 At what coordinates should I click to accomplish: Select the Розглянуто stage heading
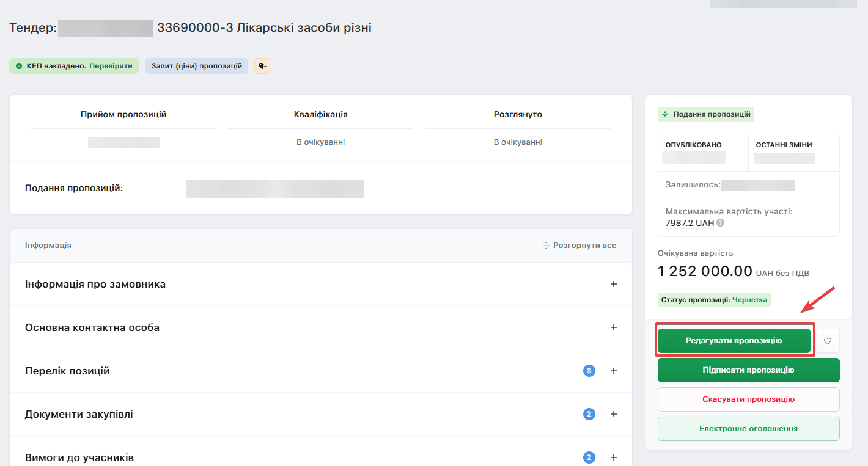518,114
